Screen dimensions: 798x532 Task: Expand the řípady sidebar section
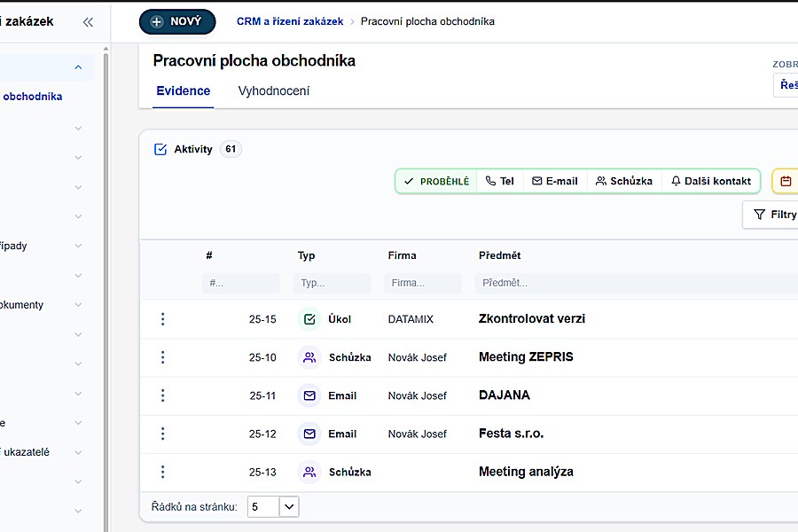78,246
